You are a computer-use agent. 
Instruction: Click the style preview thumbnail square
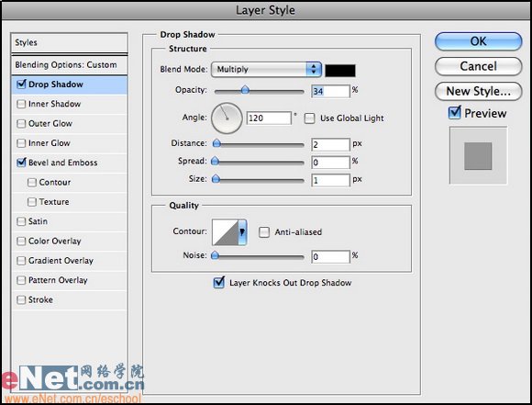(478, 156)
